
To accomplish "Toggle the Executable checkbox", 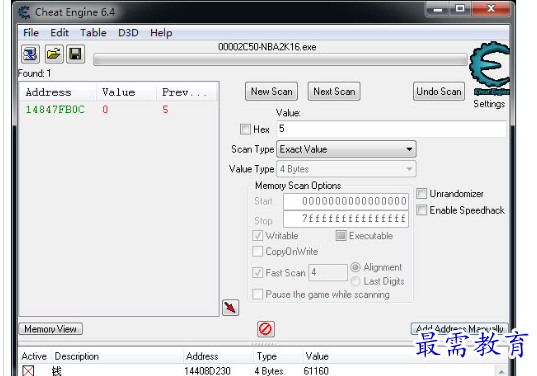I will coord(341,236).
